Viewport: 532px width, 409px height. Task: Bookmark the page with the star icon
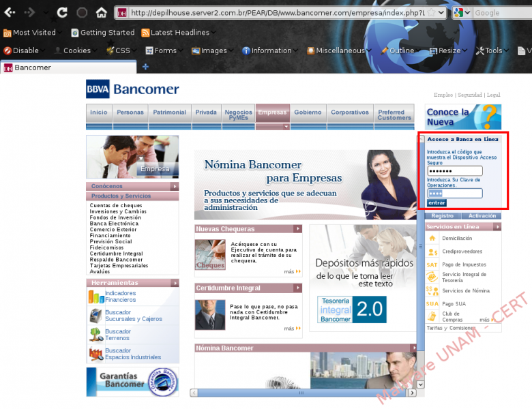click(x=431, y=13)
